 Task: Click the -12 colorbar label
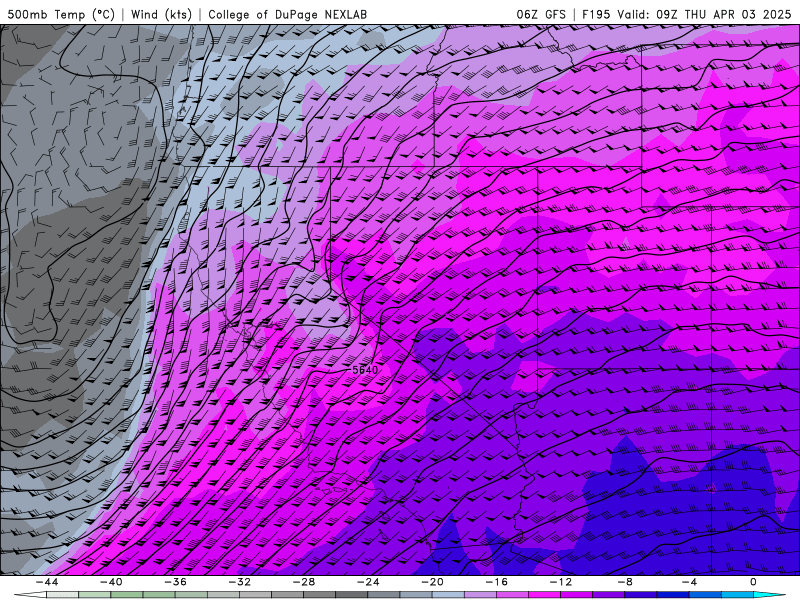561,582
